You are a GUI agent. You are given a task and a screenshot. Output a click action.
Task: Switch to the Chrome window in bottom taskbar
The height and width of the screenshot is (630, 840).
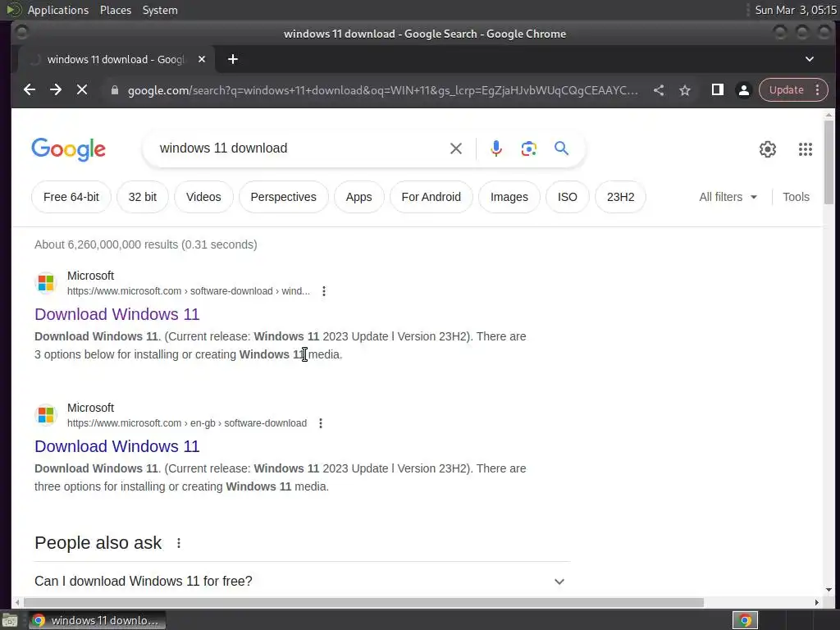coord(97,620)
